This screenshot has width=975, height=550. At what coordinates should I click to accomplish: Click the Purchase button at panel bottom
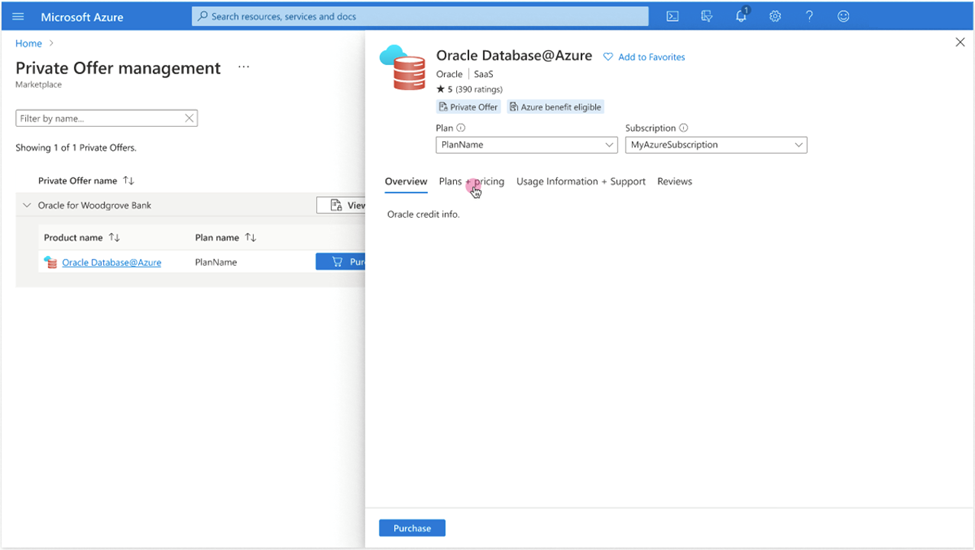[412, 528]
